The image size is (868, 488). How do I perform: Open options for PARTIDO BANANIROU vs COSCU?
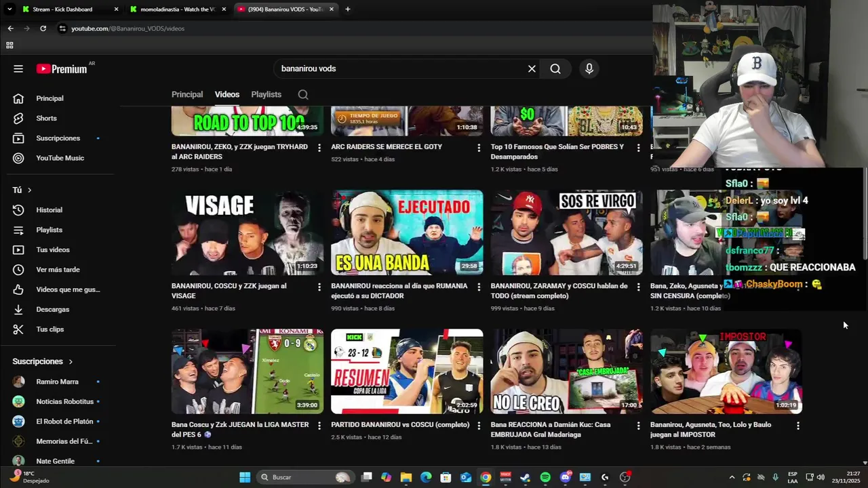(x=479, y=426)
